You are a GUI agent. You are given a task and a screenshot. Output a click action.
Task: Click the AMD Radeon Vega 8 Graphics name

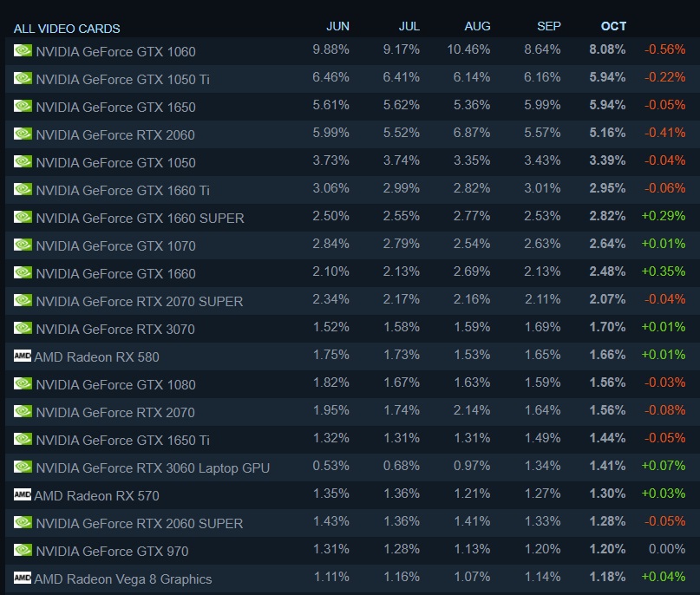(x=123, y=579)
